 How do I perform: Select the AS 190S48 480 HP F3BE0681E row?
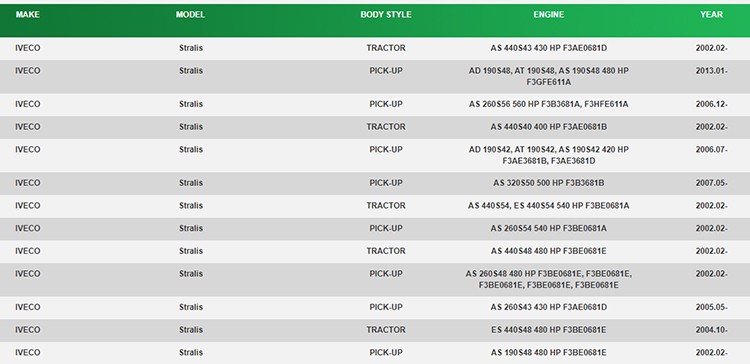(x=375, y=353)
